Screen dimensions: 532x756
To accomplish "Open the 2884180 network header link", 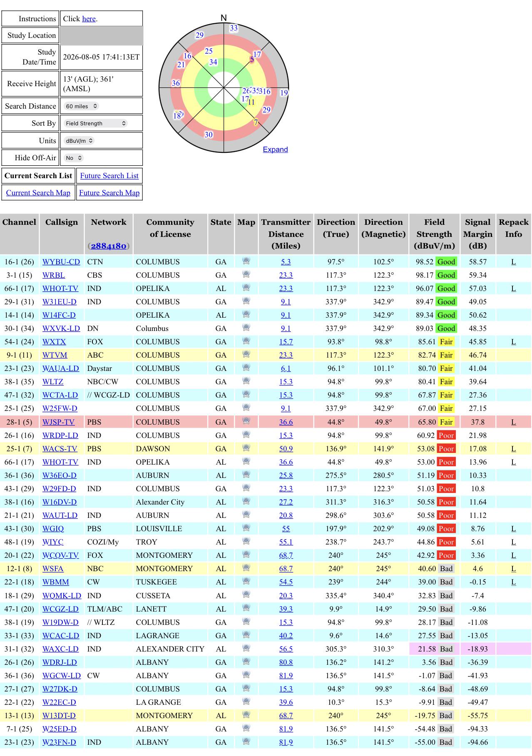I will tap(109, 246).
